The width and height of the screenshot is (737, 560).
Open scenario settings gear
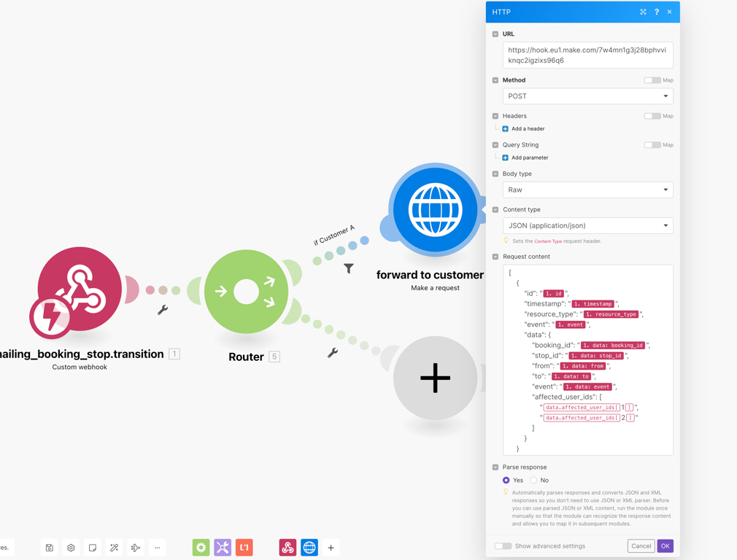pos(71,548)
